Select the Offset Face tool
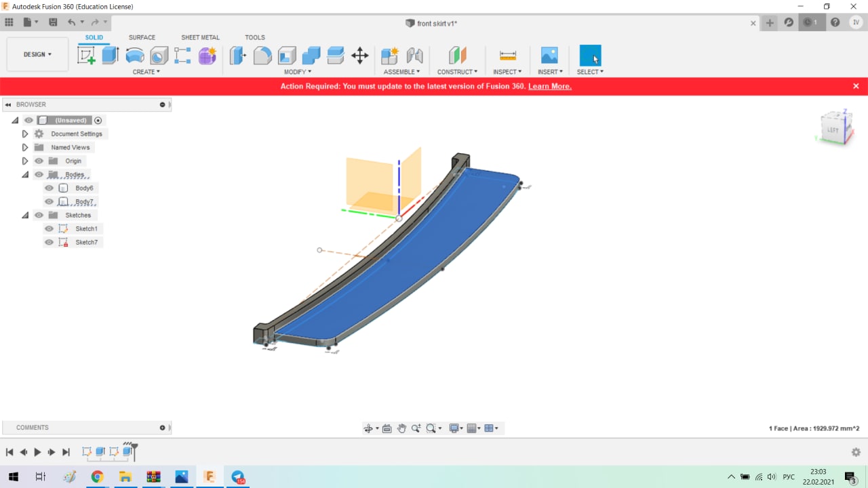 point(336,56)
